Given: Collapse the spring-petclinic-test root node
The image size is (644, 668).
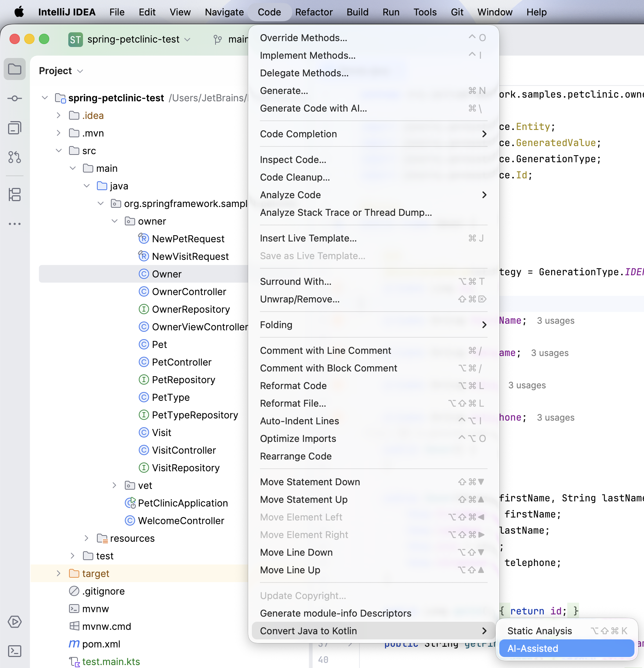Looking at the screenshot, I should tap(44, 98).
